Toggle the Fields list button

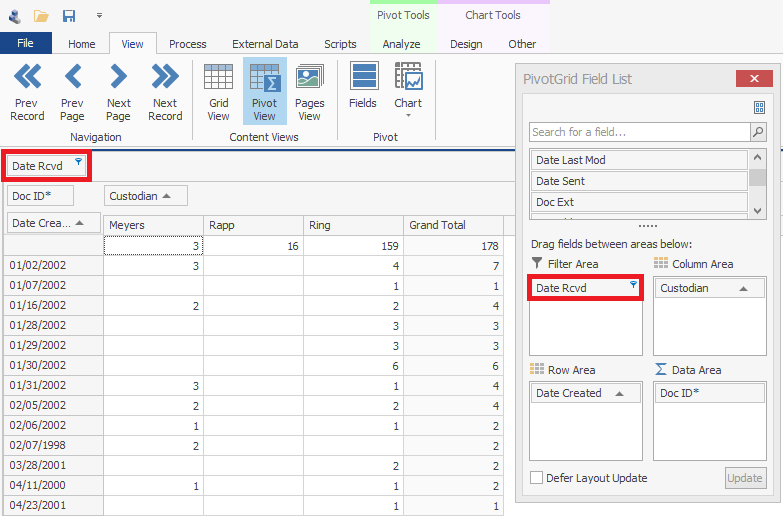[x=363, y=85]
